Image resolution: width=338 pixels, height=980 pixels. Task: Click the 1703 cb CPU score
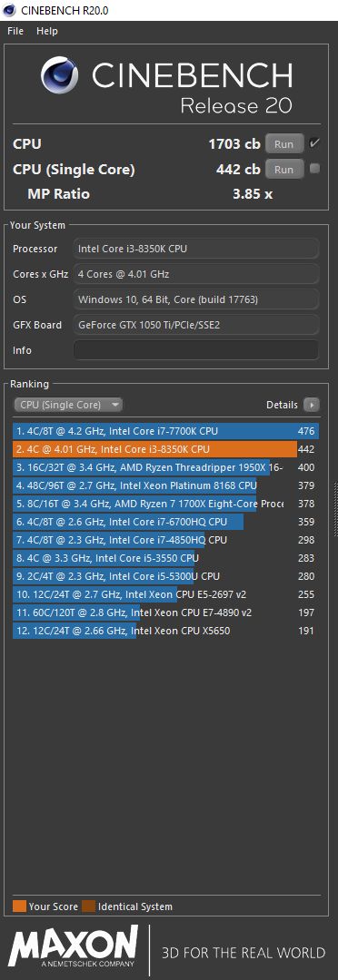click(x=234, y=143)
